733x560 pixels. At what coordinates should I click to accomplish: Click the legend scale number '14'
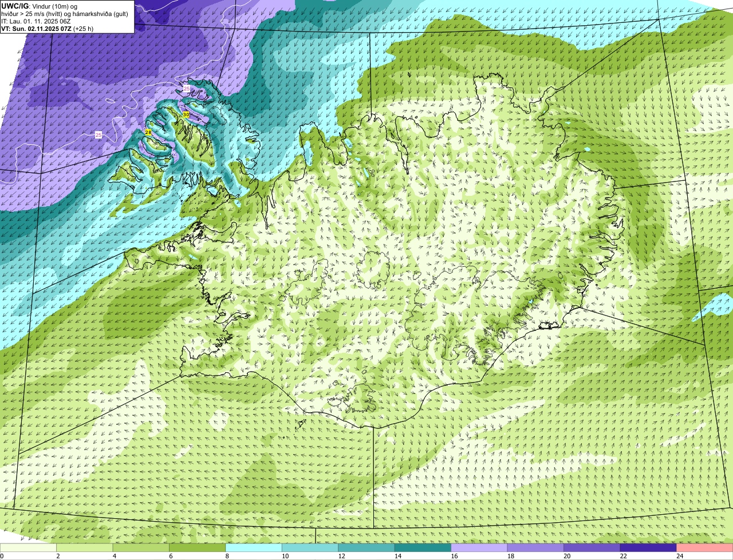398,556
